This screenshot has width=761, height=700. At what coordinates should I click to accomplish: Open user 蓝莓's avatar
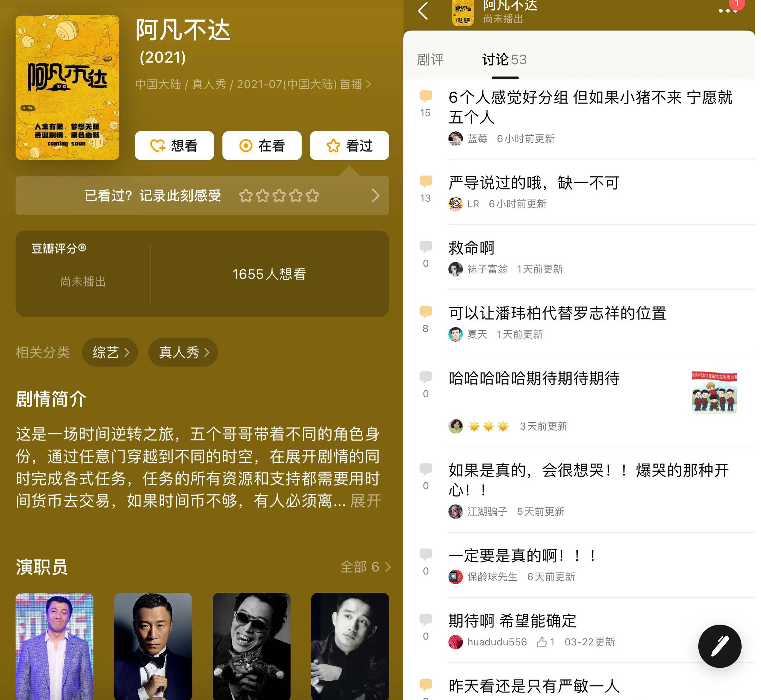click(x=455, y=139)
